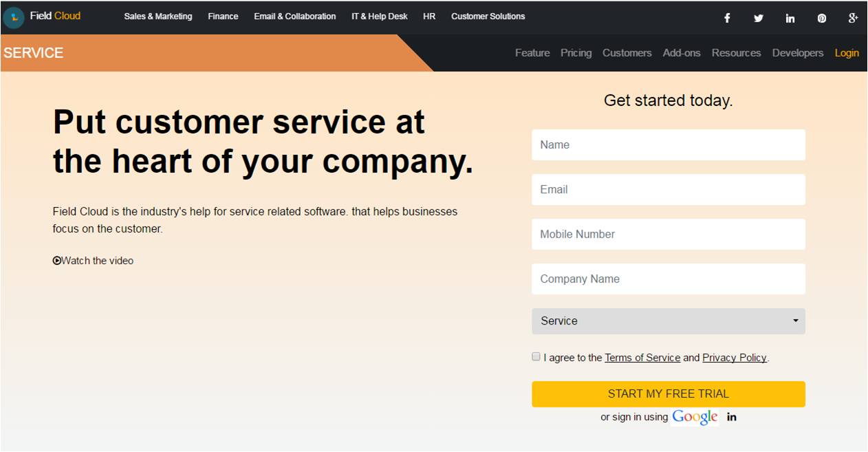Open the IT & Help Desk menu
Image resolution: width=868 pixels, height=452 pixels.
coord(380,17)
